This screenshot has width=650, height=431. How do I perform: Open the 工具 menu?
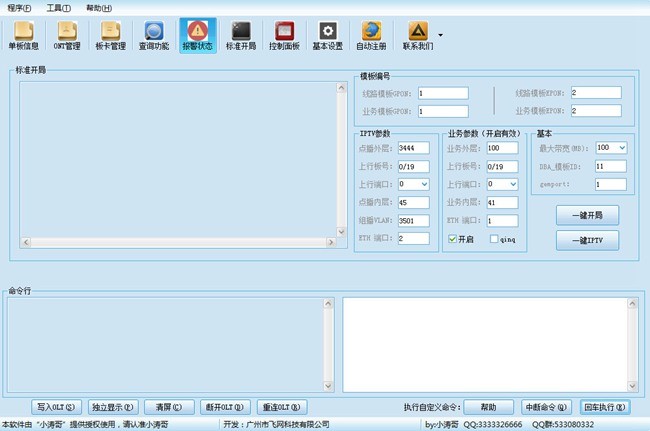coord(59,7)
